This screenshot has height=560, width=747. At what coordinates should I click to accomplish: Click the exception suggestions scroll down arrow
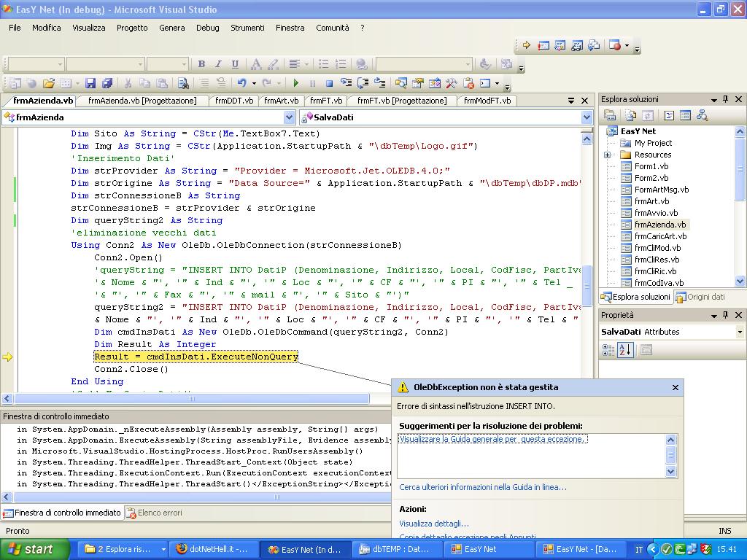[x=670, y=472]
